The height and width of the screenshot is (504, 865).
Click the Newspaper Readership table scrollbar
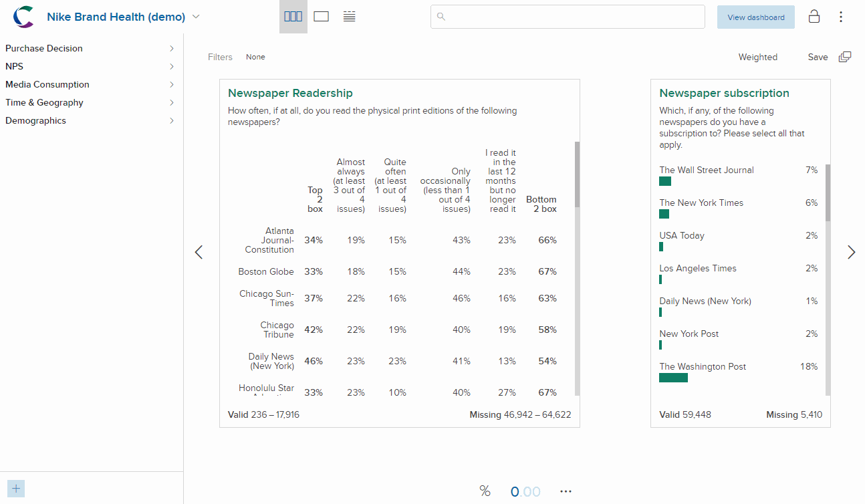pyautogui.click(x=577, y=174)
